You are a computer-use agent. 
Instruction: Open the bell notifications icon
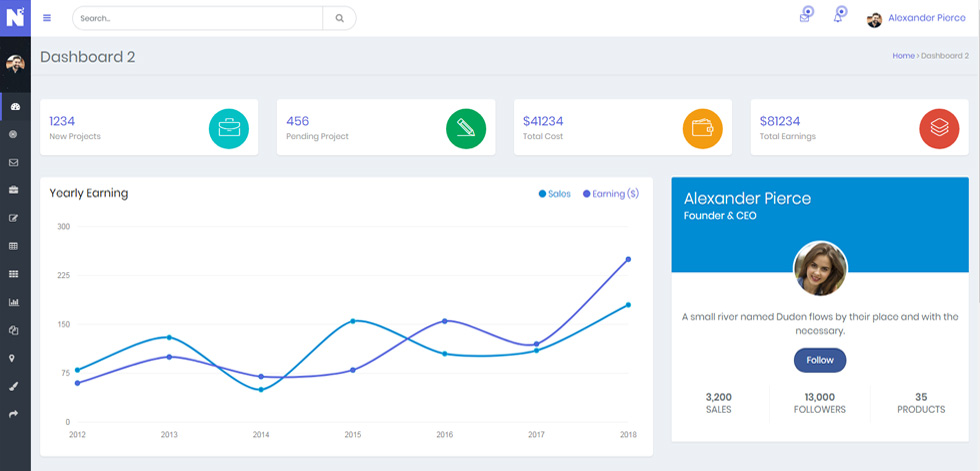click(838, 17)
